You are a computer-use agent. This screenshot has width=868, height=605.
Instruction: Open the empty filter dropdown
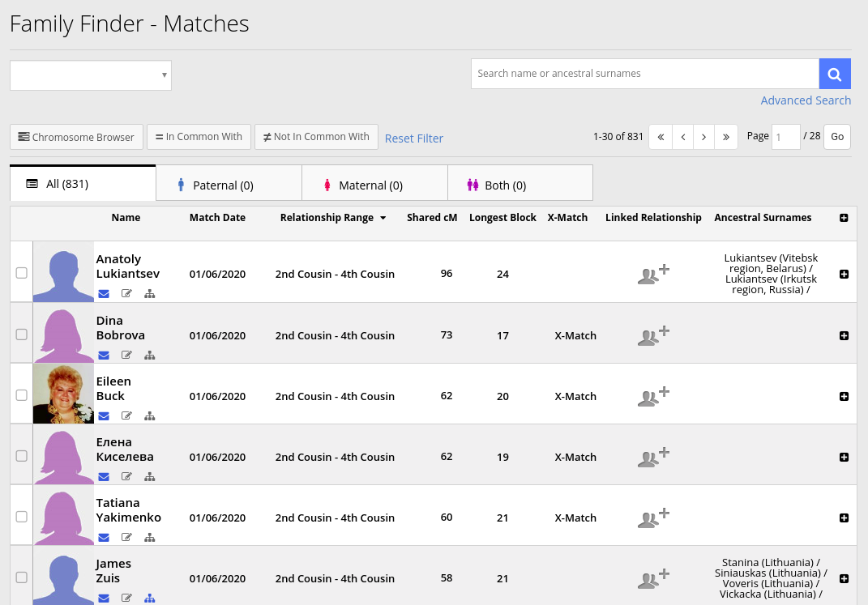[91, 75]
